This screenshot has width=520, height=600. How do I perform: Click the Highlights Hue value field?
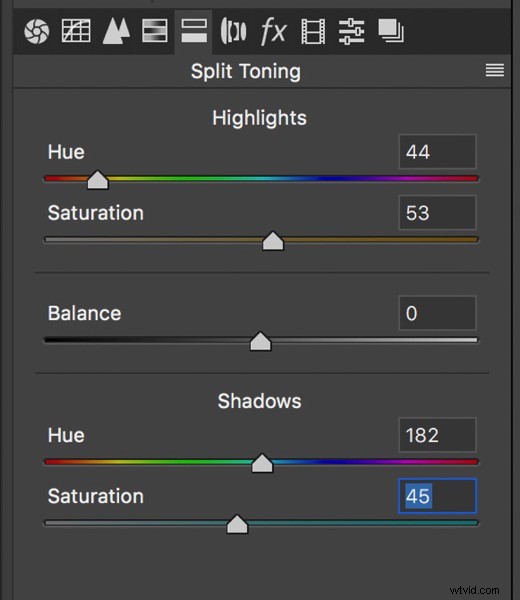click(x=437, y=152)
